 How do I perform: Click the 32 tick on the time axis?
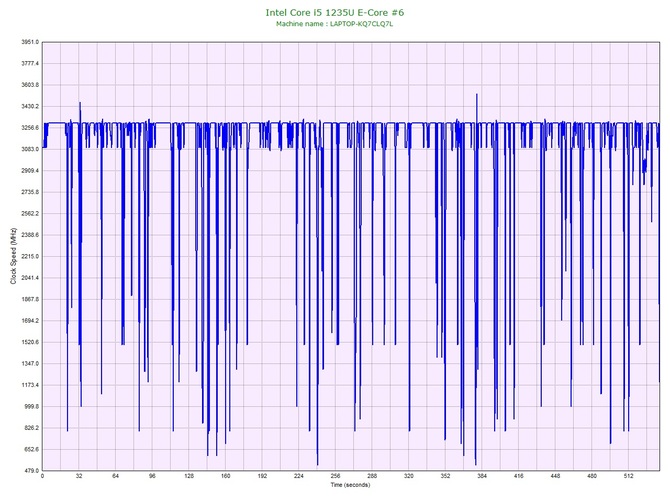(x=79, y=476)
